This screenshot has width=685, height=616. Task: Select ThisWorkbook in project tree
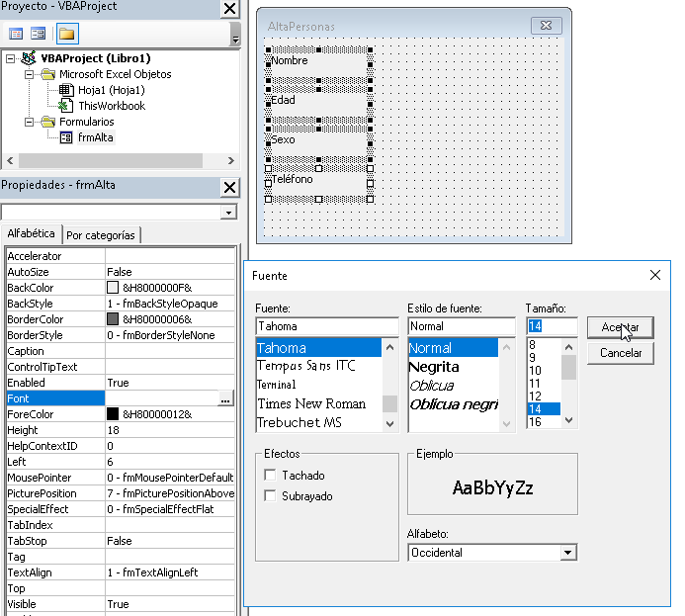(x=112, y=106)
